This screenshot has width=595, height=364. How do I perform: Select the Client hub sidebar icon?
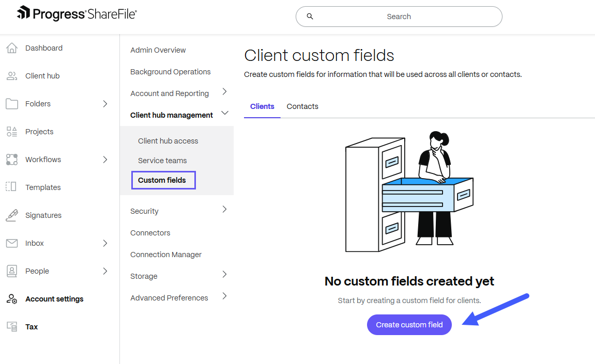pos(11,75)
